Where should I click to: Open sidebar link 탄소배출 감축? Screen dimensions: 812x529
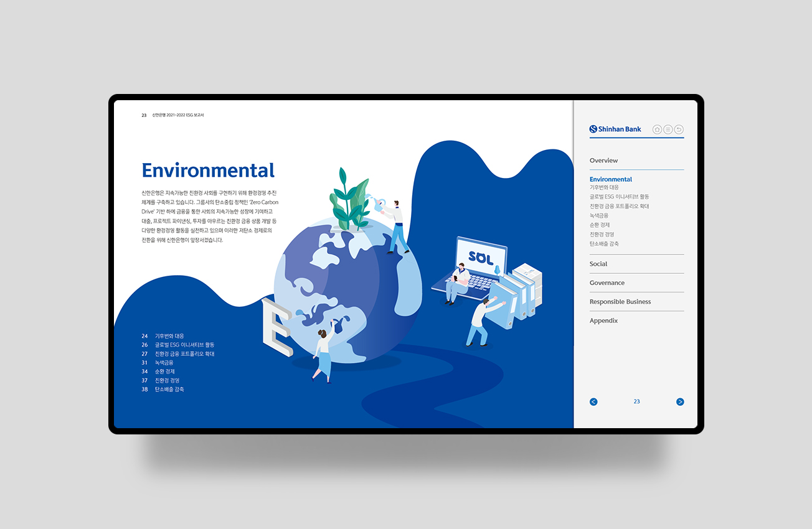tap(604, 244)
